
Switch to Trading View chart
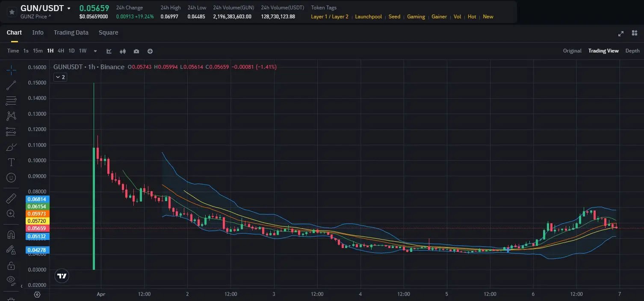[x=603, y=51]
